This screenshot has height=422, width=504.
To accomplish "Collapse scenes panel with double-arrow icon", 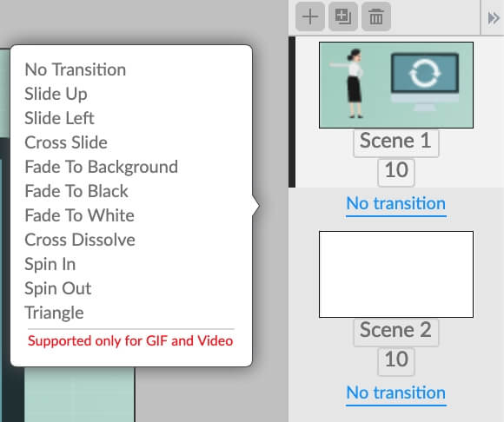I will [x=493, y=18].
